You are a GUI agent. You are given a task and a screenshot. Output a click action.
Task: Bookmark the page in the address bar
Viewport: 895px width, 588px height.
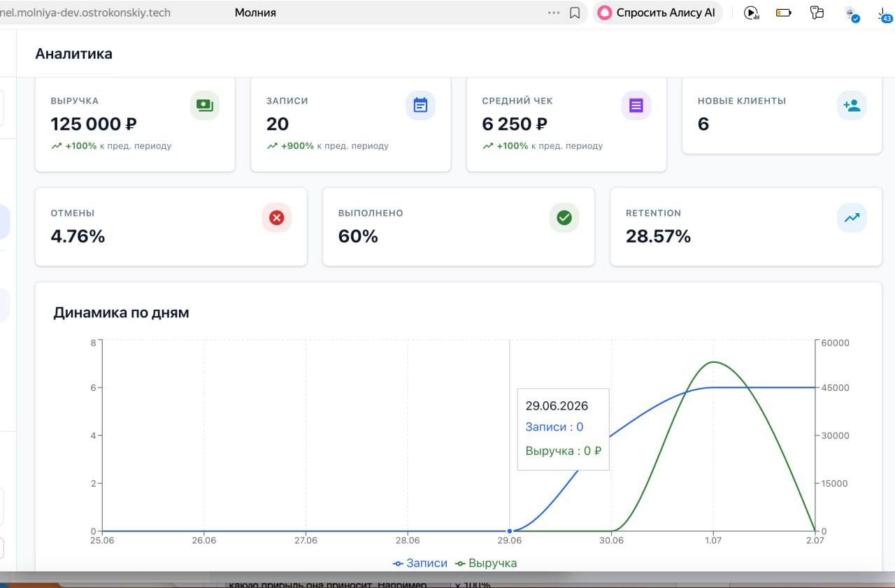pos(575,13)
